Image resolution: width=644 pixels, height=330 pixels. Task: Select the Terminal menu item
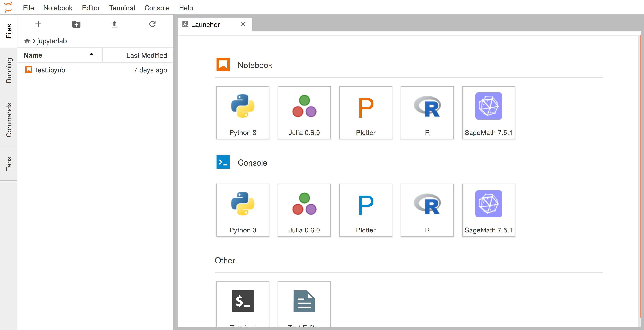121,8
